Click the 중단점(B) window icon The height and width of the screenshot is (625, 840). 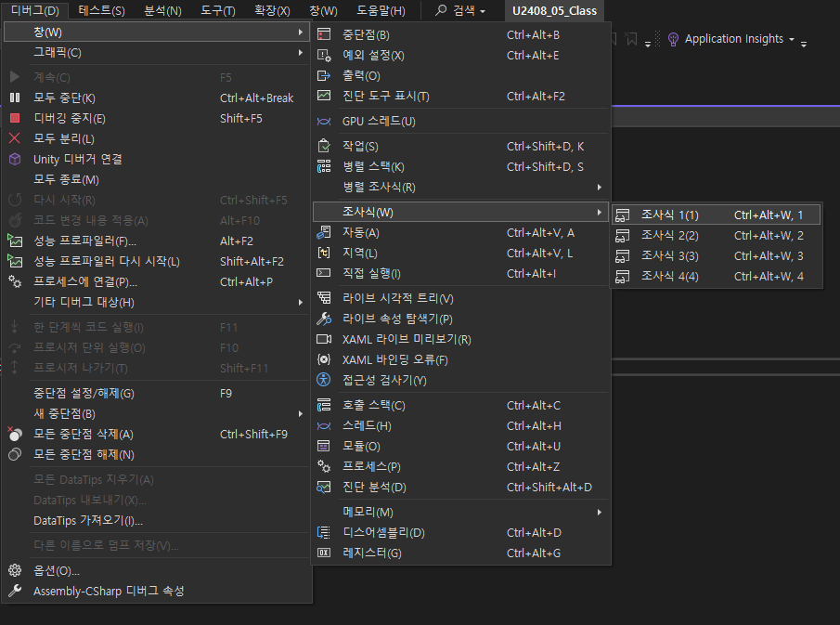pos(324,35)
